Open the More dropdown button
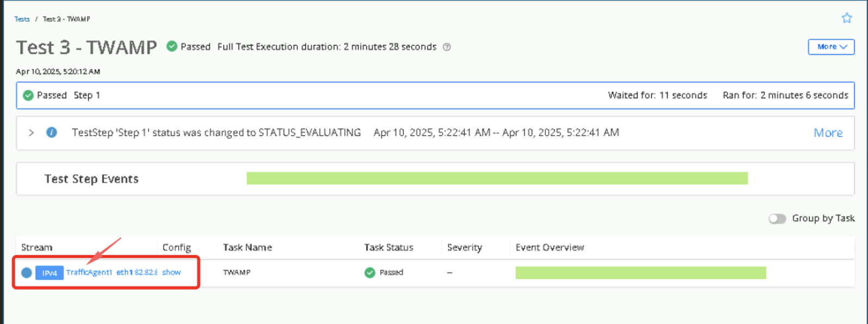Image resolution: width=868 pixels, height=324 pixels. (x=831, y=47)
